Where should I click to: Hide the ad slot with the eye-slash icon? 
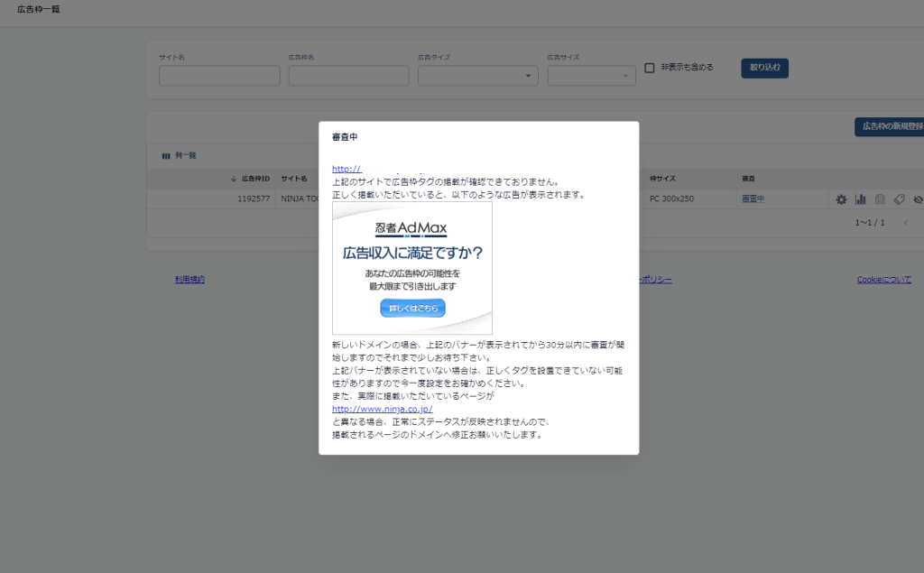(x=918, y=199)
